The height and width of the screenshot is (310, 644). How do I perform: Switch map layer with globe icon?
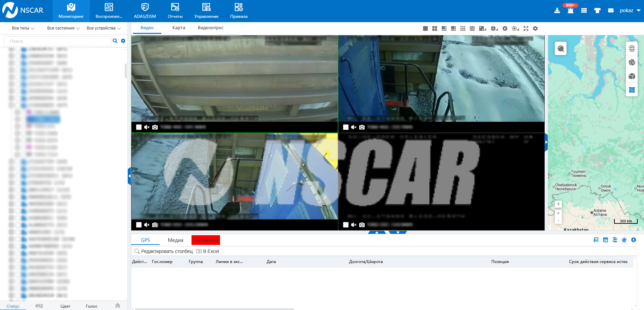click(632, 62)
